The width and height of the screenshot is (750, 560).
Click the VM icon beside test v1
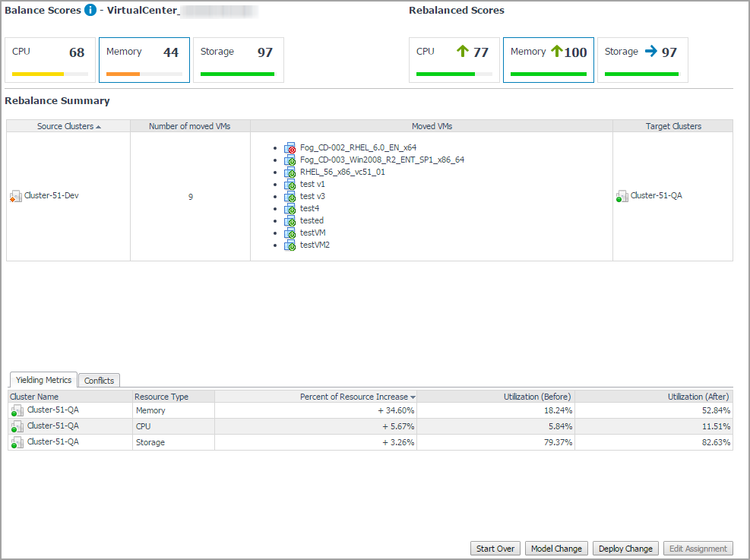tap(290, 185)
